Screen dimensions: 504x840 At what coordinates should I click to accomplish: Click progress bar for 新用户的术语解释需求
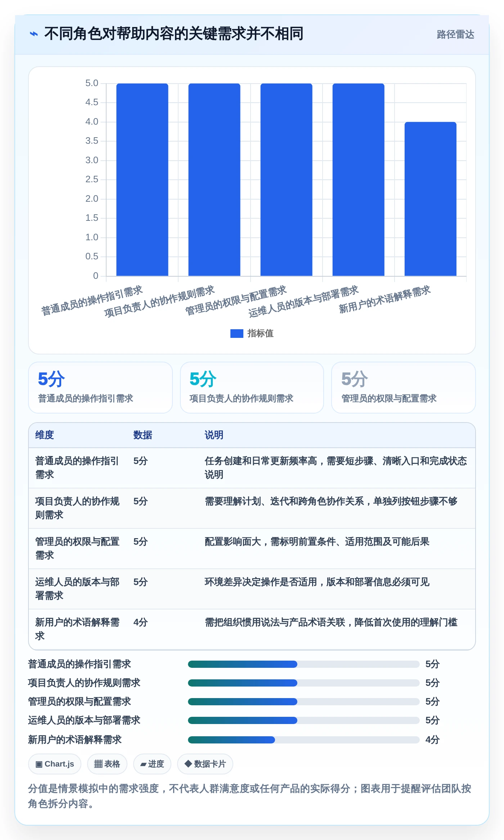[303, 740]
